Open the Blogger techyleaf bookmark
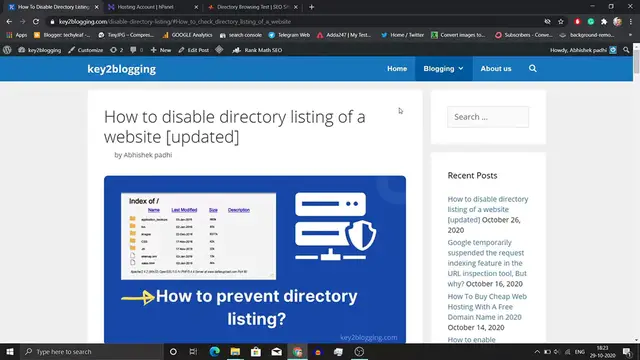 tap(62, 35)
